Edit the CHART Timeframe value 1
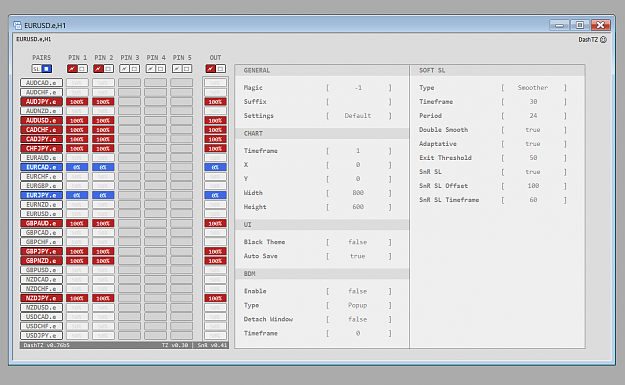This screenshot has height=385, width=625. (358, 151)
